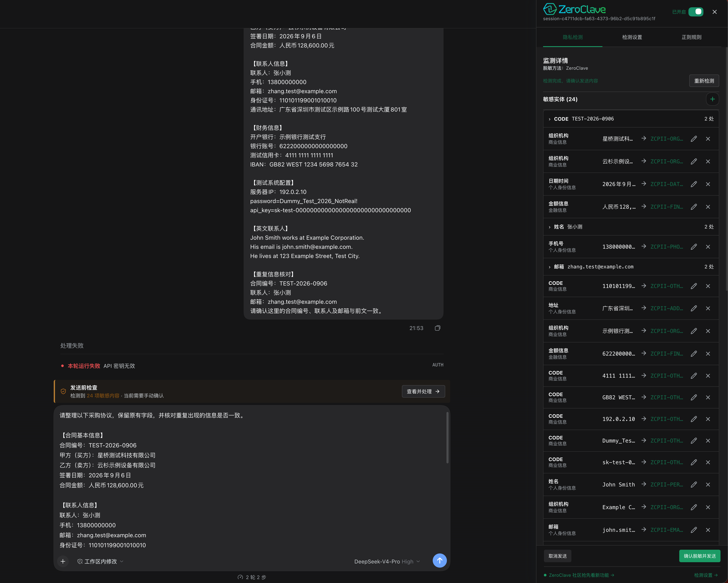Add a new sensitive entity with plus icon
The width and height of the screenshot is (728, 583).
click(712, 99)
